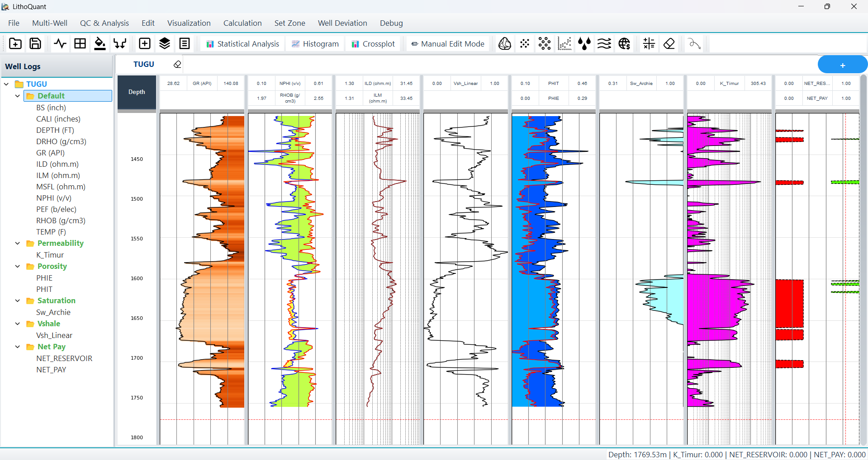Image resolution: width=868 pixels, height=460 pixels.
Task: Click the save floppy disk icon
Action: 35,43
